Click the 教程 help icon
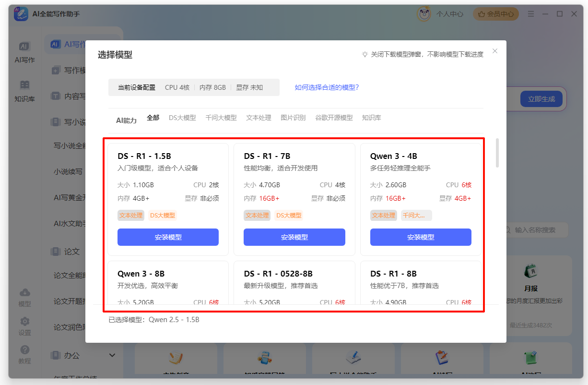 24,350
